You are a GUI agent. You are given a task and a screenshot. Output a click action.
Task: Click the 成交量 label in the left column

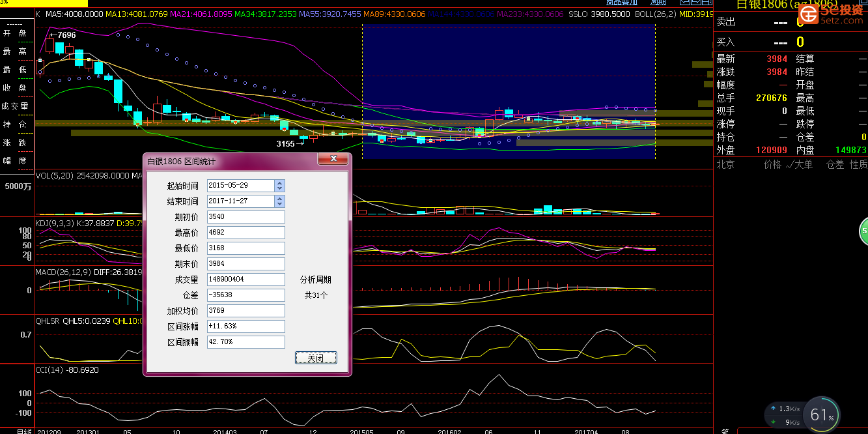pyautogui.click(x=15, y=106)
